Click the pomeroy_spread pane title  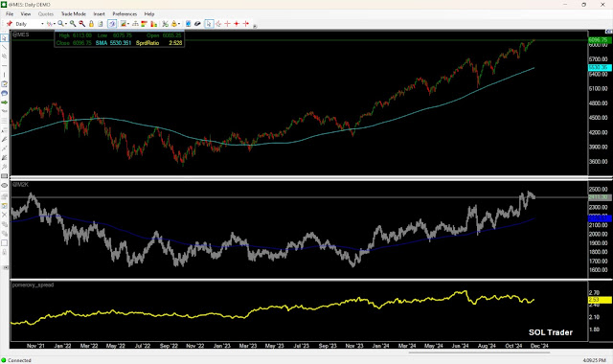33,285
